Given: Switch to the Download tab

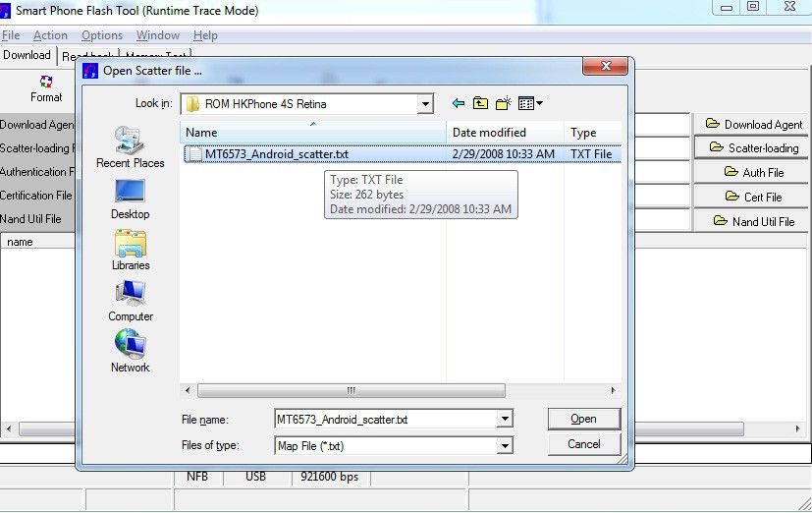Looking at the screenshot, I should point(27,55).
